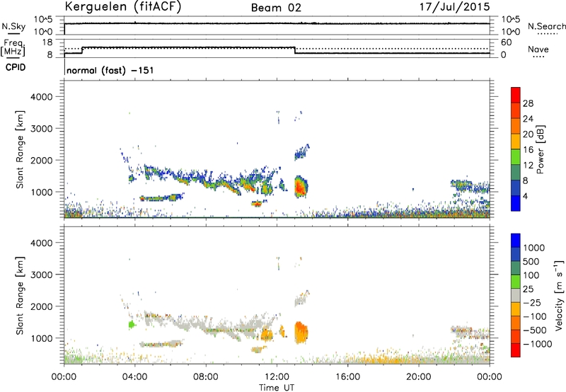566x392 pixels.
Task: Click the "Slant Range [km]" label of the velocity panel
Action: tap(20, 295)
